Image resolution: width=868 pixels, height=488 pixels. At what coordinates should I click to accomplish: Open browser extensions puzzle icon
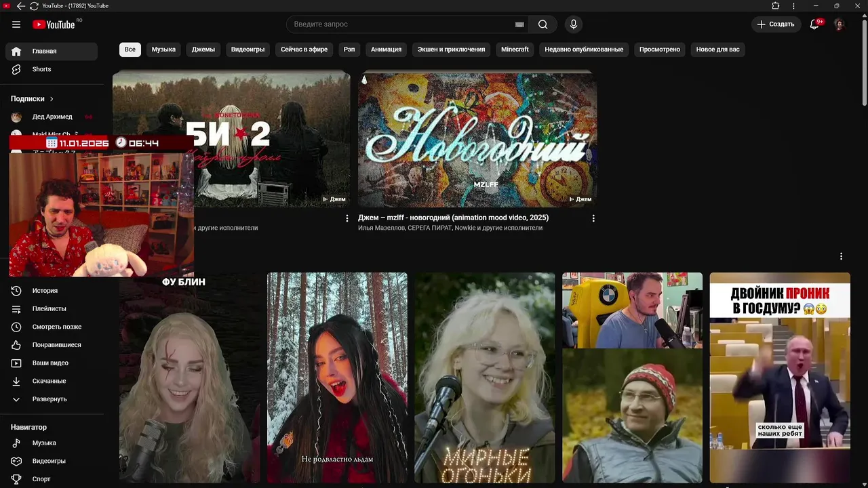tap(776, 6)
